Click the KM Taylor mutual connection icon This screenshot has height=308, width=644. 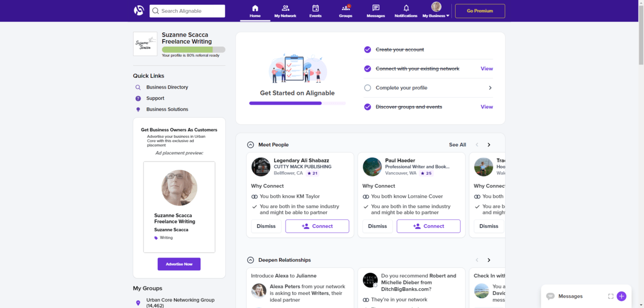coord(254,196)
